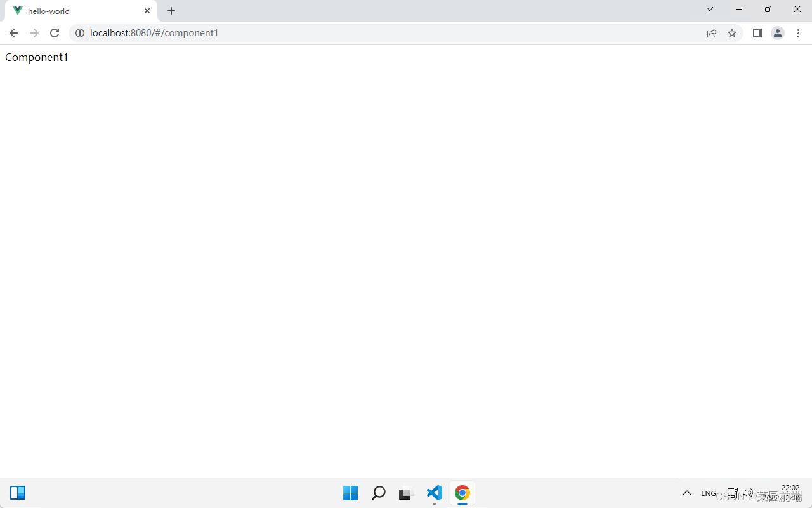Screen dimensions: 812x508
Task: Open browser side panel
Action: point(757,33)
